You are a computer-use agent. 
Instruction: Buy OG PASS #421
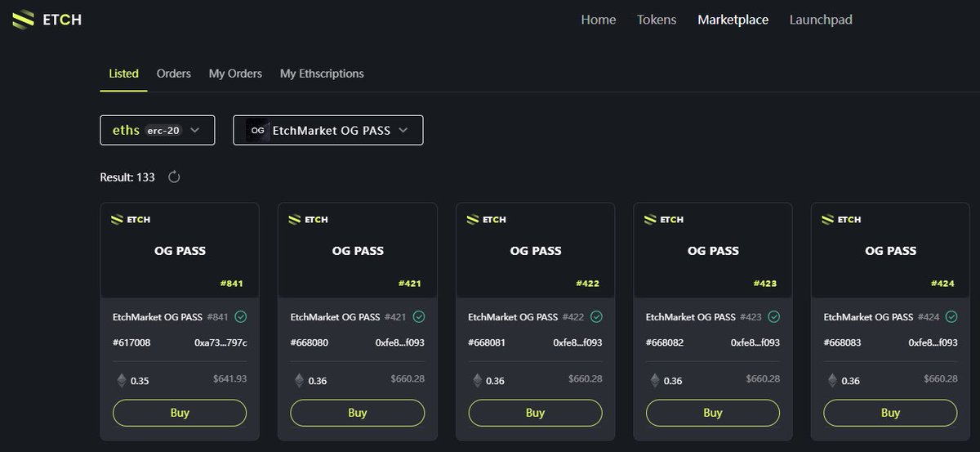[x=358, y=413]
